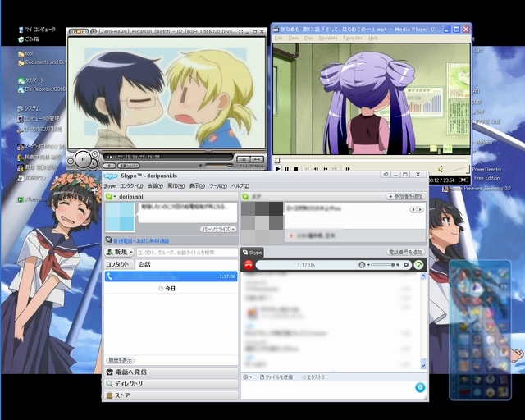Open emoticon picker in Skype chat toolbar

click(x=247, y=377)
